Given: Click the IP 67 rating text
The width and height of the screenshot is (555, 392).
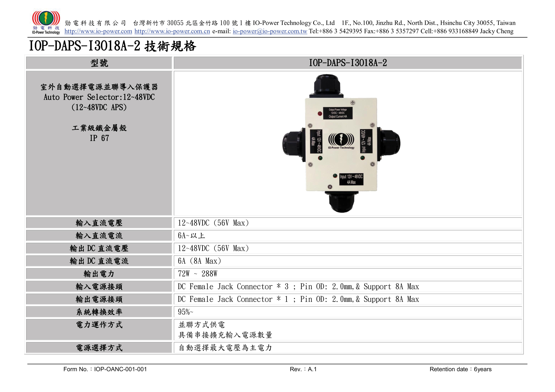Looking at the screenshot, I should (99, 138).
